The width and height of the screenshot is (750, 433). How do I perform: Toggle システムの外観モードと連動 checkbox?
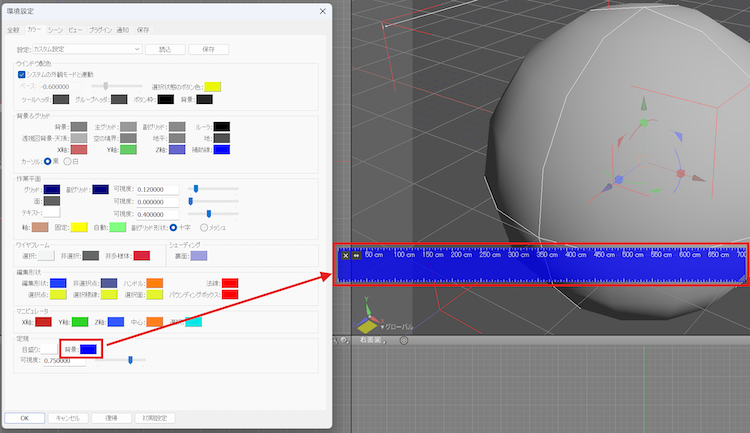22,75
